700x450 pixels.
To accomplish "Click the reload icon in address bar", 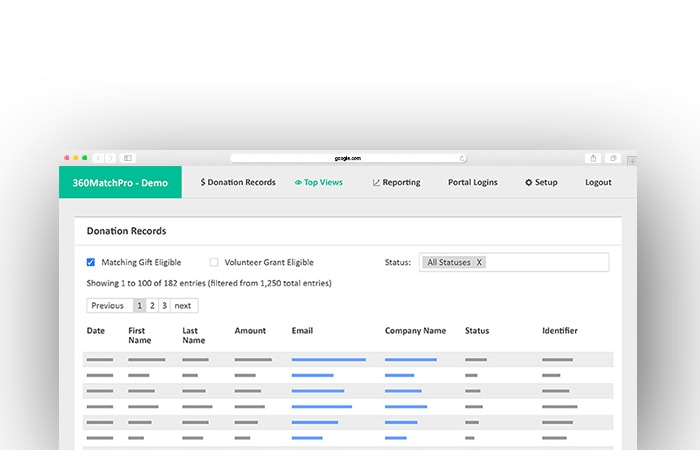I will (x=462, y=158).
